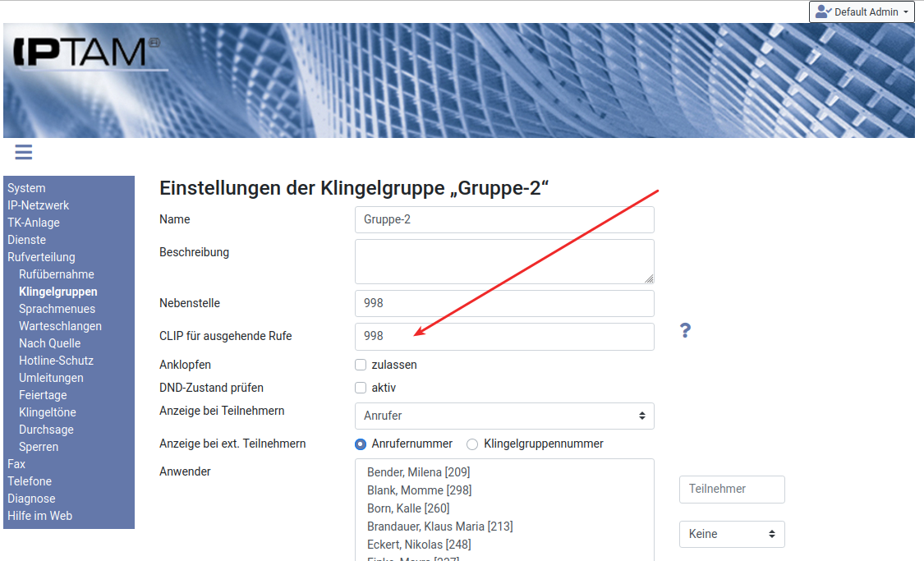The height and width of the screenshot is (561, 924).
Task: Click into the Beschreibung text area
Action: pyautogui.click(x=504, y=261)
